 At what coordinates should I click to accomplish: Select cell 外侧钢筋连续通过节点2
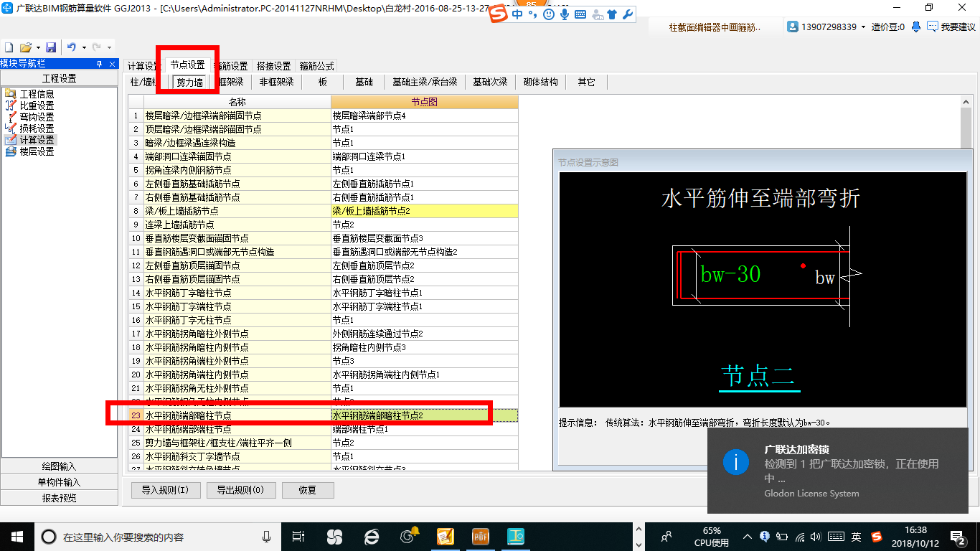coord(424,334)
